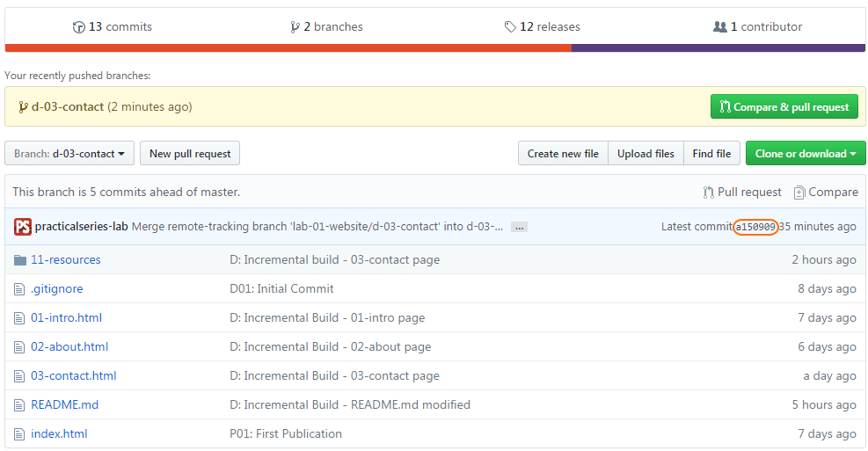Click the branches fork icon

click(x=295, y=27)
